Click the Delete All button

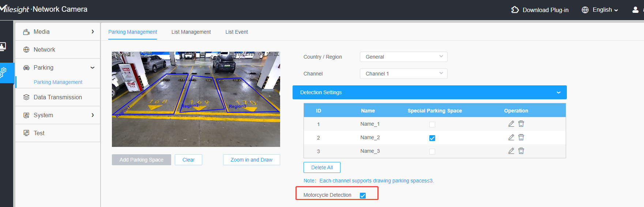tap(322, 167)
